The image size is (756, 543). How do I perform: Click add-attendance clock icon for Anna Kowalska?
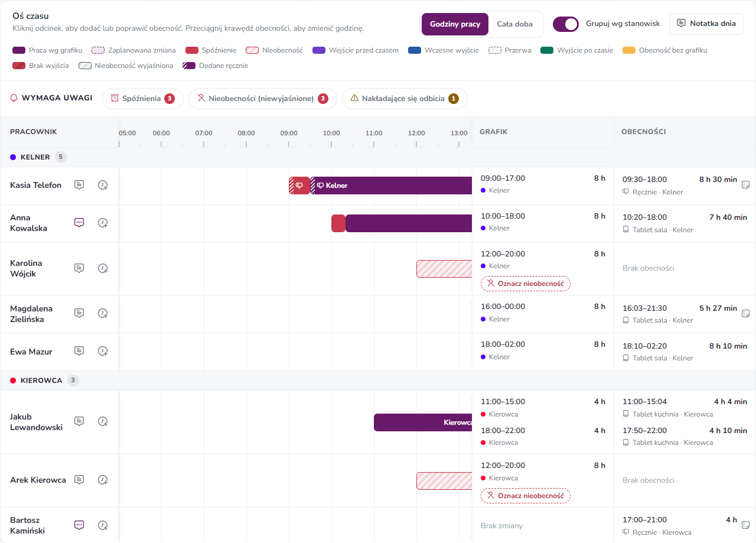103,223
